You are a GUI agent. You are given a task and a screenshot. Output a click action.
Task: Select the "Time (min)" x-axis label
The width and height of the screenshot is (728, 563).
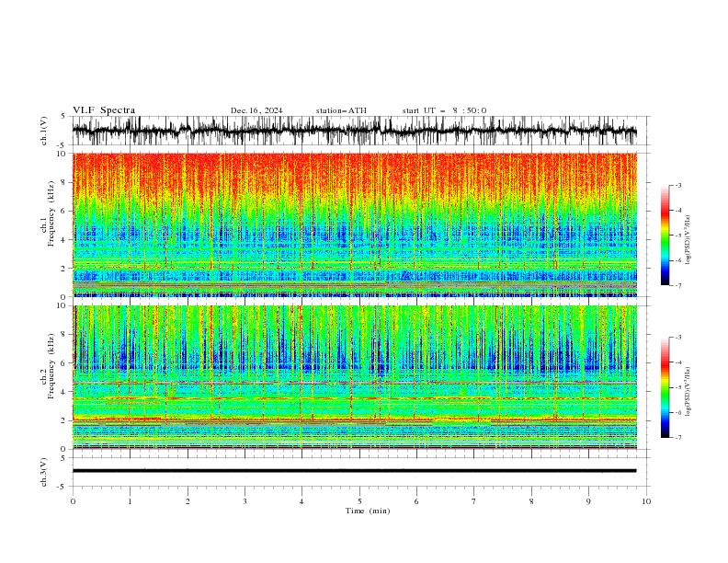(368, 511)
